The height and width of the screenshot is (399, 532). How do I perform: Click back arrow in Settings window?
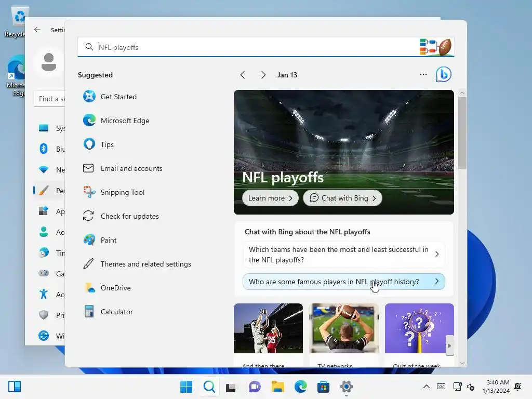click(37, 30)
